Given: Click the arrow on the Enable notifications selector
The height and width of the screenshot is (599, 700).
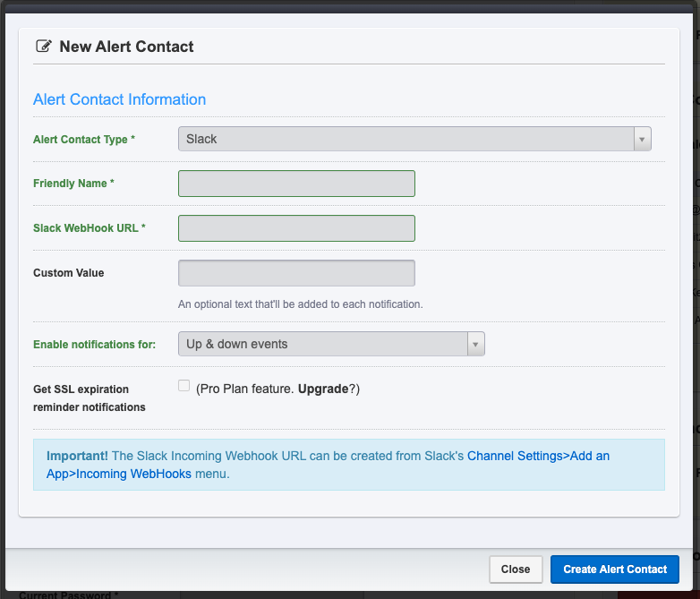Looking at the screenshot, I should pos(476,344).
